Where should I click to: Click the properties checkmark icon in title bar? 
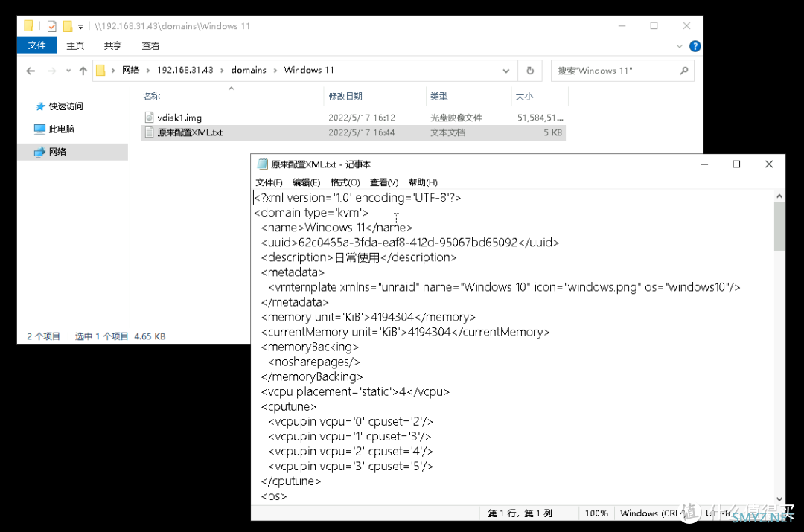click(x=52, y=26)
